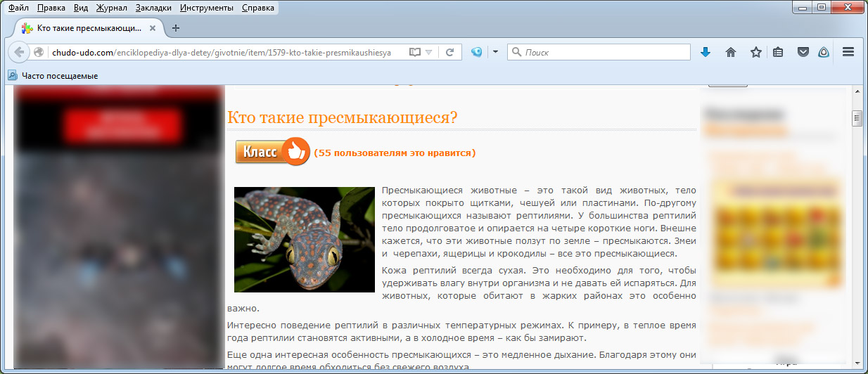Open a new tab with plus button
Image resolution: width=868 pixels, height=374 pixels.
pos(176,28)
